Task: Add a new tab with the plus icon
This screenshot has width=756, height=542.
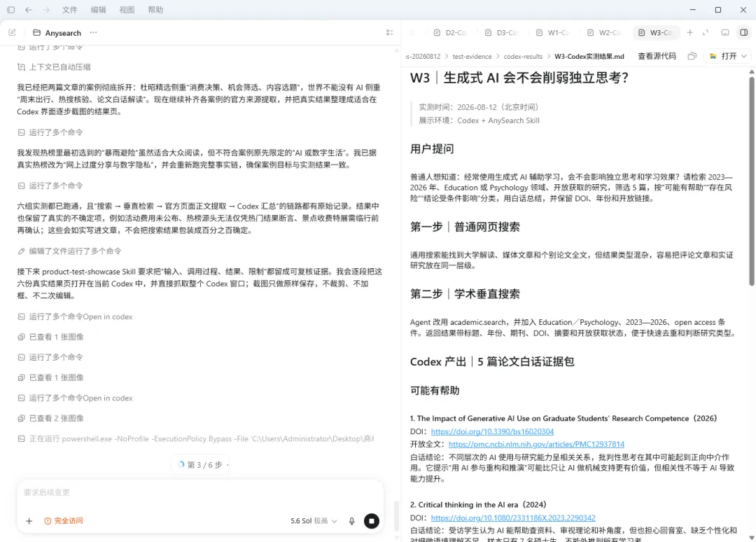Action: (x=690, y=32)
